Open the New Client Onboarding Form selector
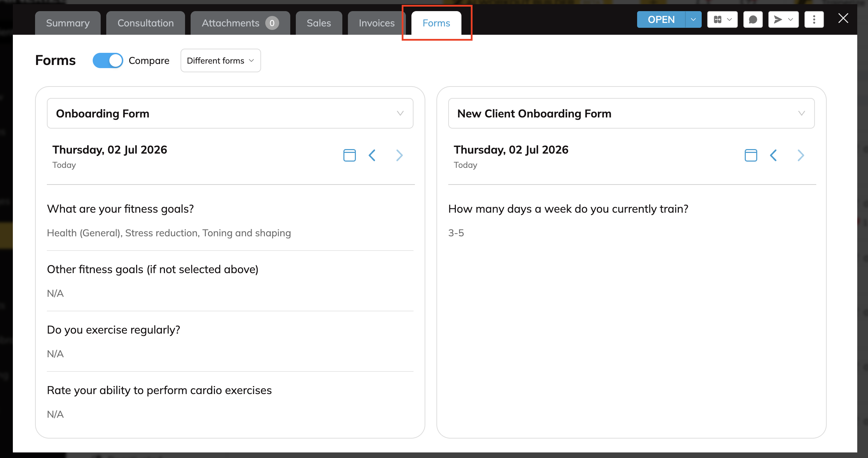The width and height of the screenshot is (868, 458). pos(631,113)
